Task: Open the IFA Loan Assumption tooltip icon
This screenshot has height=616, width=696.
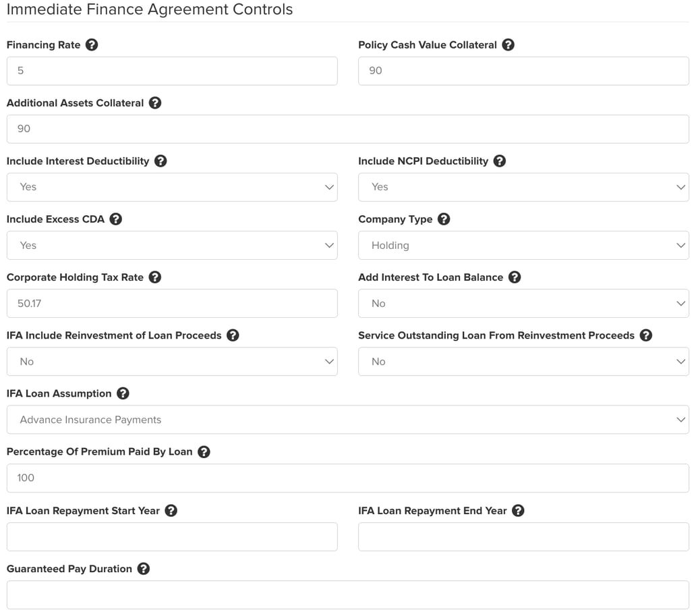Action: coord(123,393)
